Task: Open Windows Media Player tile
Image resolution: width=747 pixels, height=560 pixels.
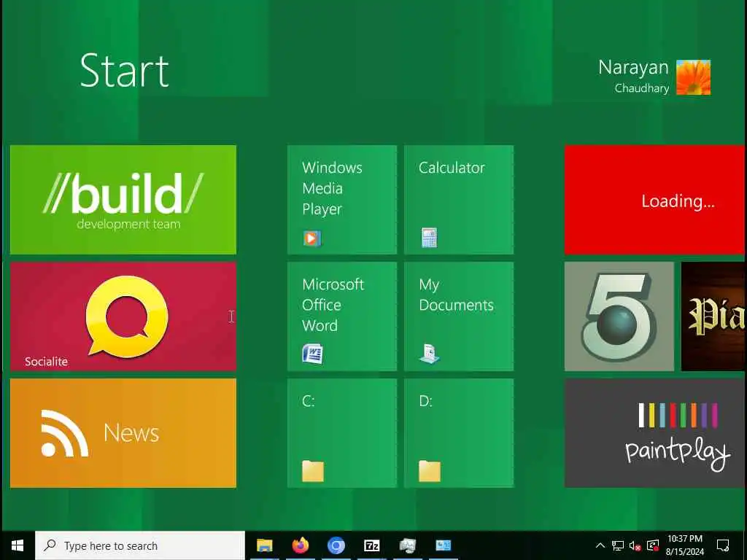Action: click(342, 200)
